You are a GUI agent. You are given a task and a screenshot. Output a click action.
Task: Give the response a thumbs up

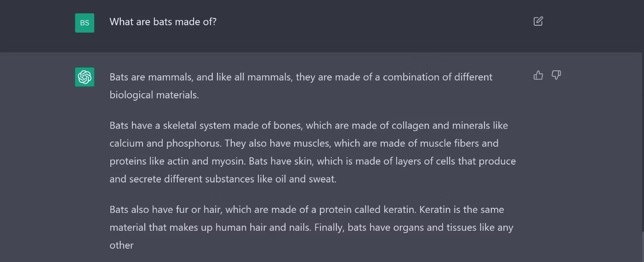pos(538,75)
